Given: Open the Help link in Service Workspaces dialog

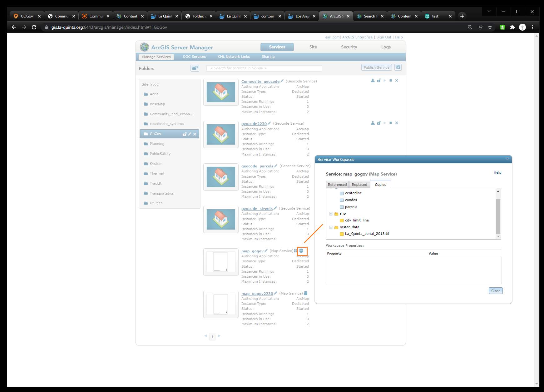Looking at the screenshot, I should (497, 172).
